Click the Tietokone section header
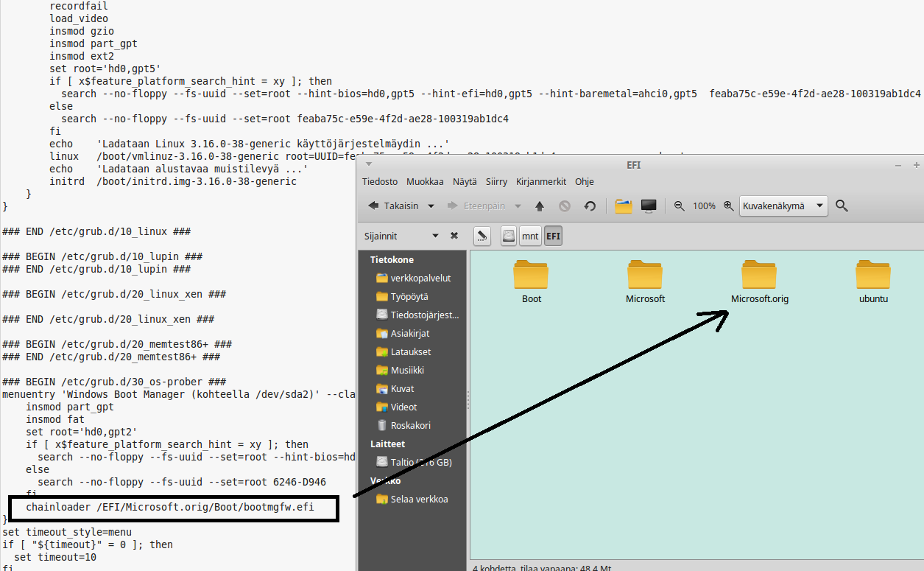The width and height of the screenshot is (924, 571). [x=392, y=260]
